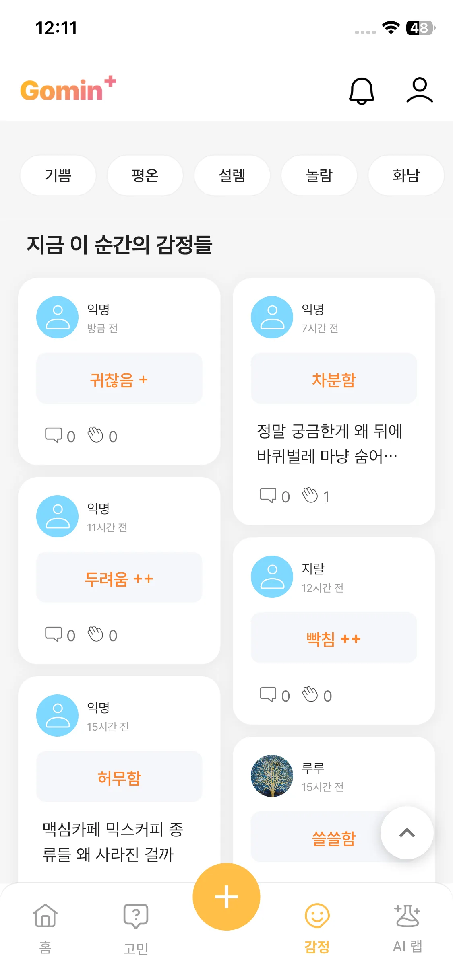The width and height of the screenshot is (453, 980).
Task: Filter by the 놀람 emotion chip
Action: 319,175
